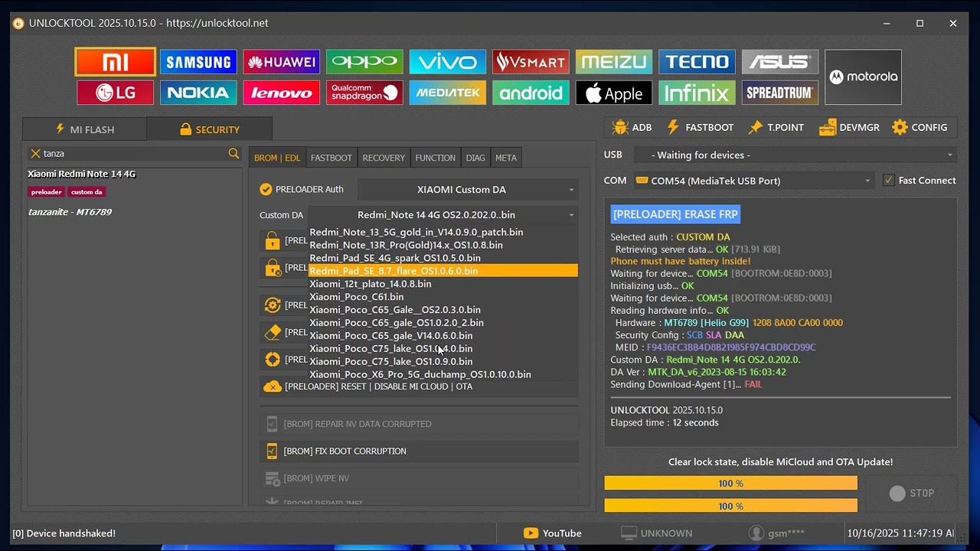
Task: Select the vivo brand logo
Action: coord(448,62)
